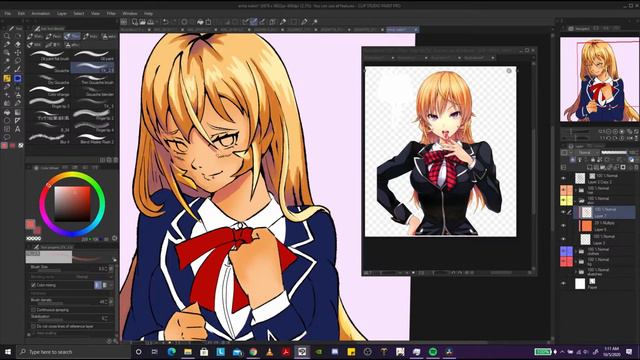
Task: Open the File menu
Action: point(8,13)
